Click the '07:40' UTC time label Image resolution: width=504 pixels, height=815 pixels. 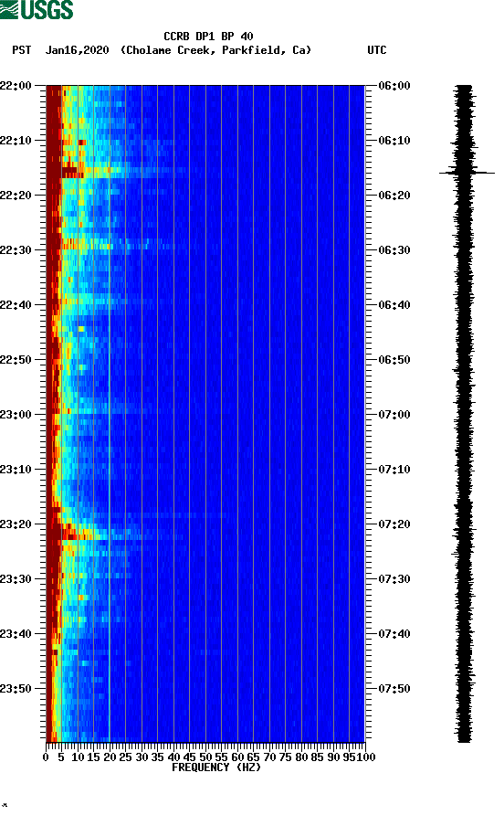coord(394,633)
